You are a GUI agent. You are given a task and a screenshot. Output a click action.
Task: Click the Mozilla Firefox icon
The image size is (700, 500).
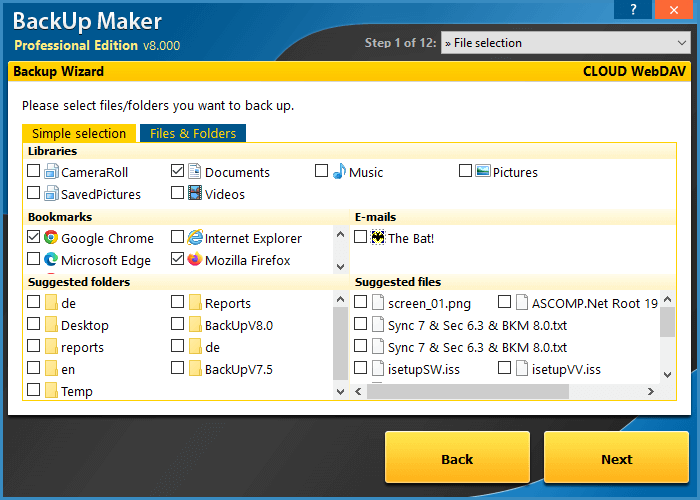coord(194,260)
